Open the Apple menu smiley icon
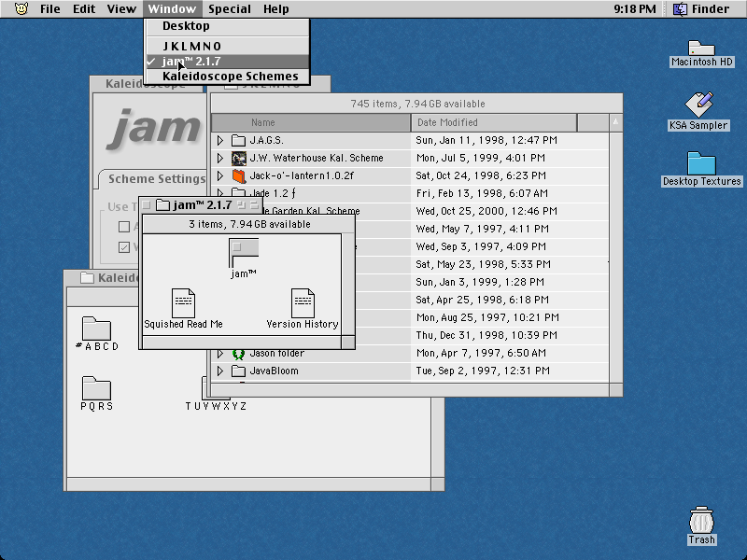The image size is (747, 560). coord(21,8)
